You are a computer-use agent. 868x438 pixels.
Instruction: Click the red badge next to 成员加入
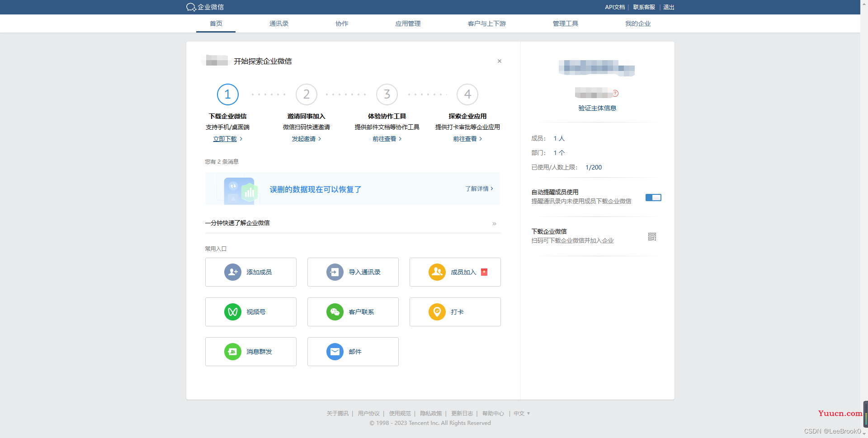tap(484, 272)
